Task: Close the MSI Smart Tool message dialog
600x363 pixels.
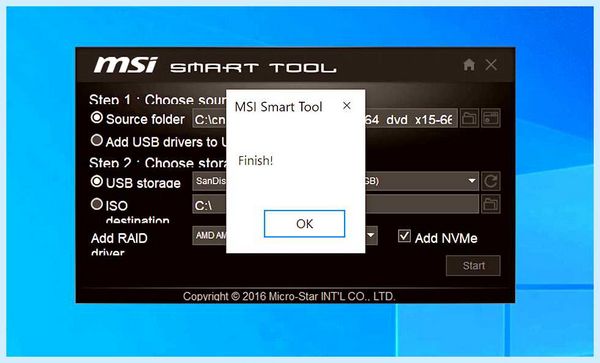Action: 347,106
